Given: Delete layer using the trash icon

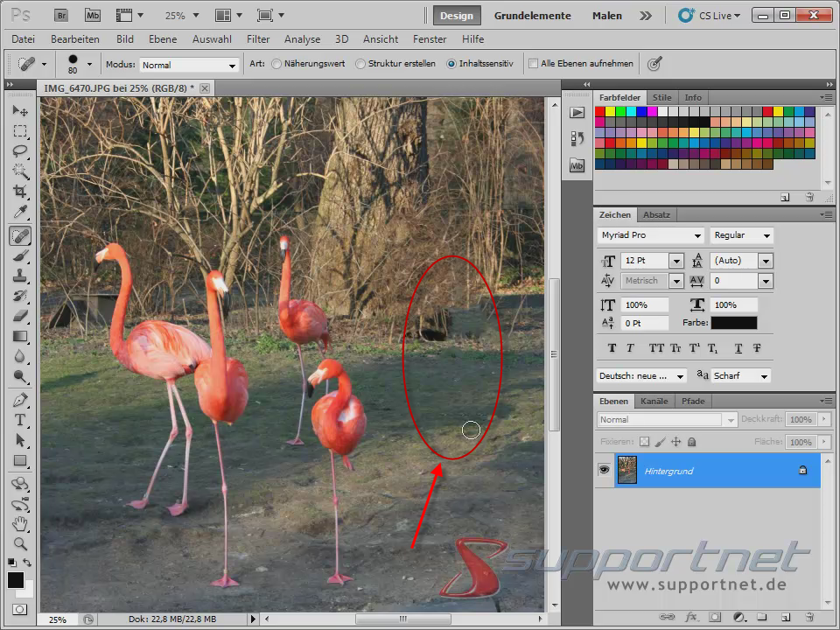Looking at the screenshot, I should coord(809,616).
